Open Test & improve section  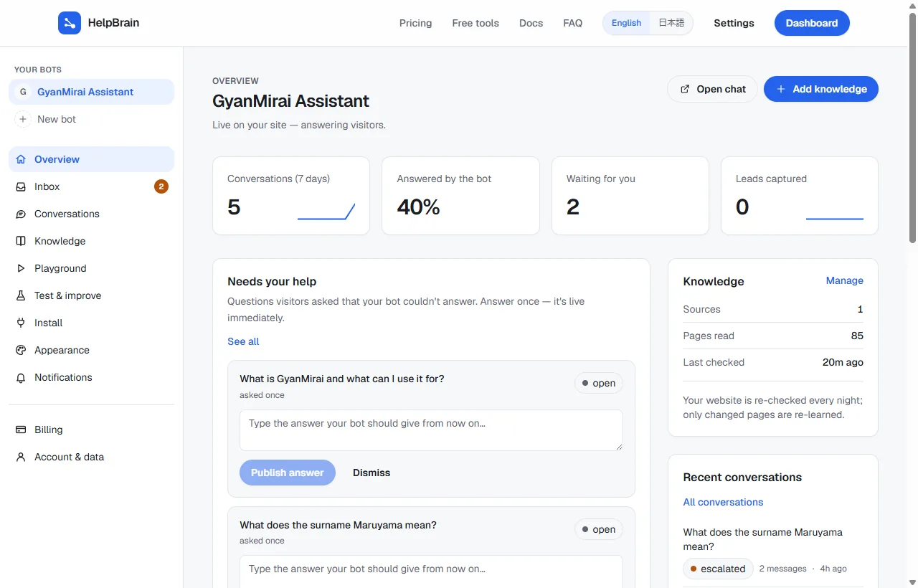(91, 295)
